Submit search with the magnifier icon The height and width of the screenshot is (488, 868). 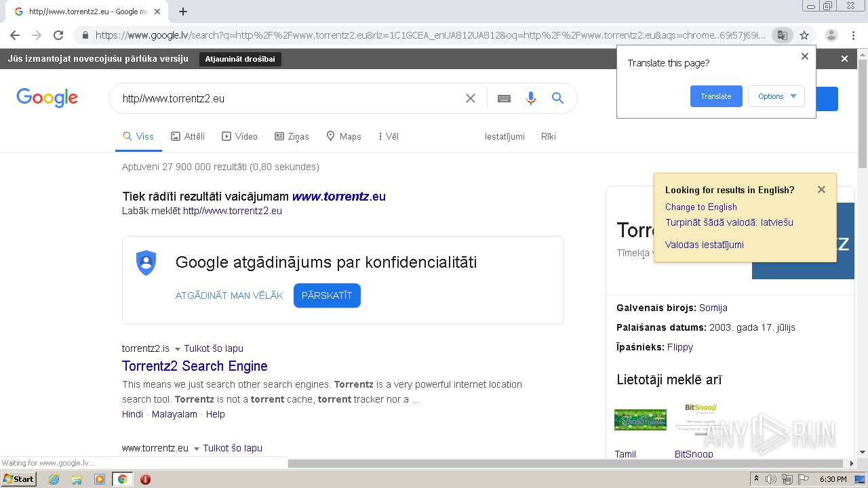click(558, 98)
